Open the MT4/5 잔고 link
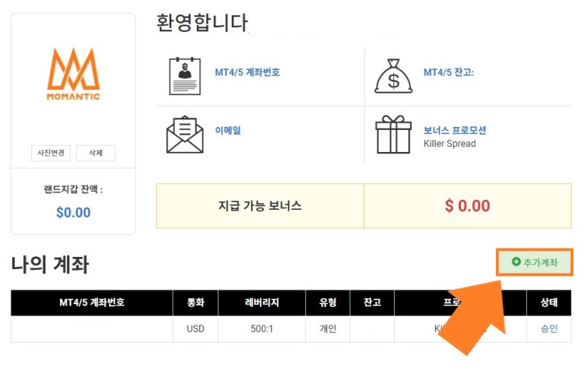The image size is (588, 374). coord(449,72)
